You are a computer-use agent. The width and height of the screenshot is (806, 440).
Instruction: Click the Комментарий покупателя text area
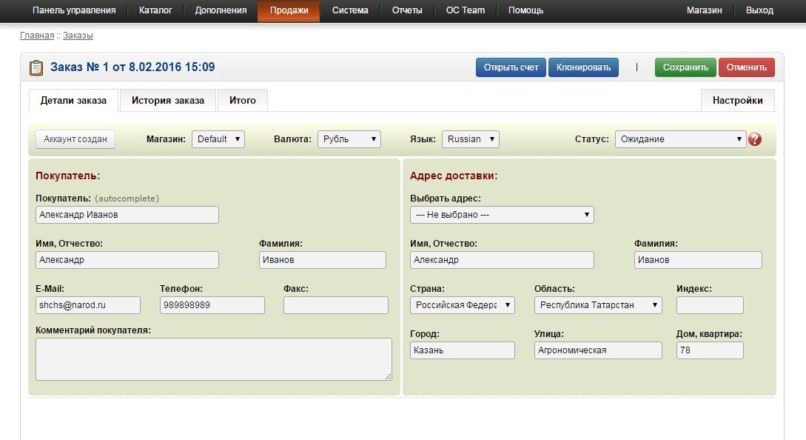(213, 359)
